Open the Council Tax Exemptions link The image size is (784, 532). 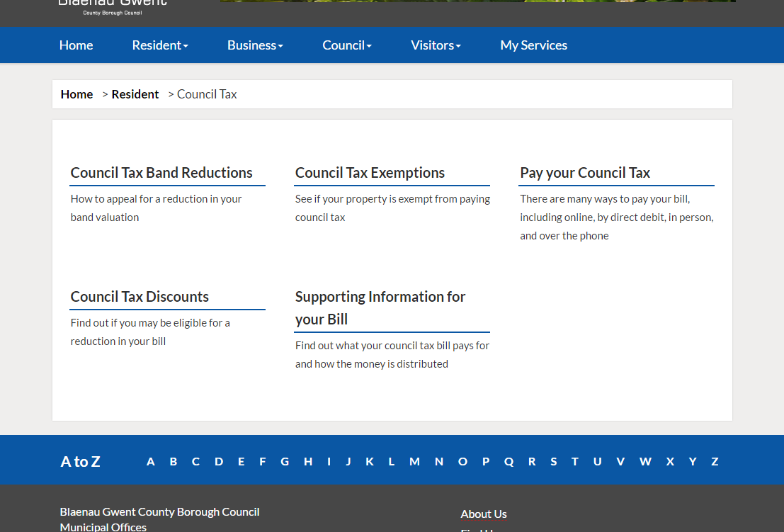[370, 173]
